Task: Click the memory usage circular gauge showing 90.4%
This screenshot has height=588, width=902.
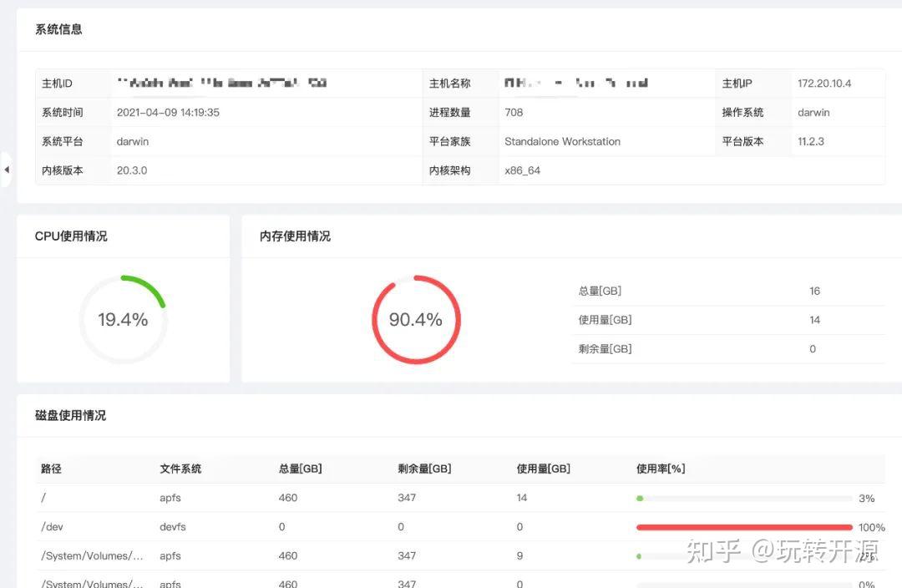Action: tap(416, 319)
